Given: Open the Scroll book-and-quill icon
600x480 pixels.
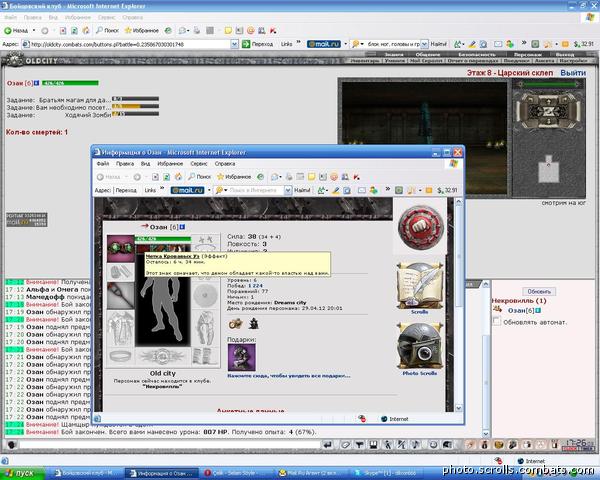Looking at the screenshot, I should (420, 286).
